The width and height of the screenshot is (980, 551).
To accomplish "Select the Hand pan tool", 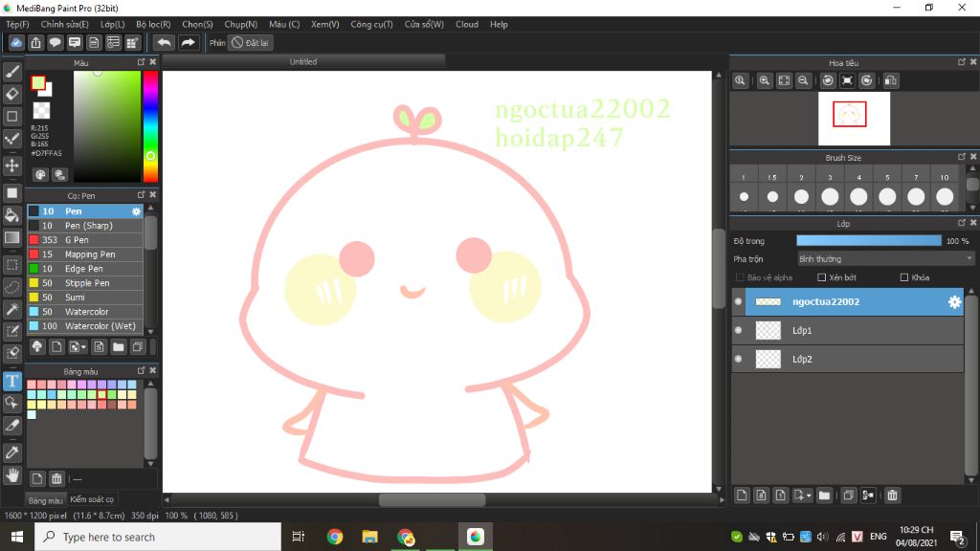I will tap(11, 475).
